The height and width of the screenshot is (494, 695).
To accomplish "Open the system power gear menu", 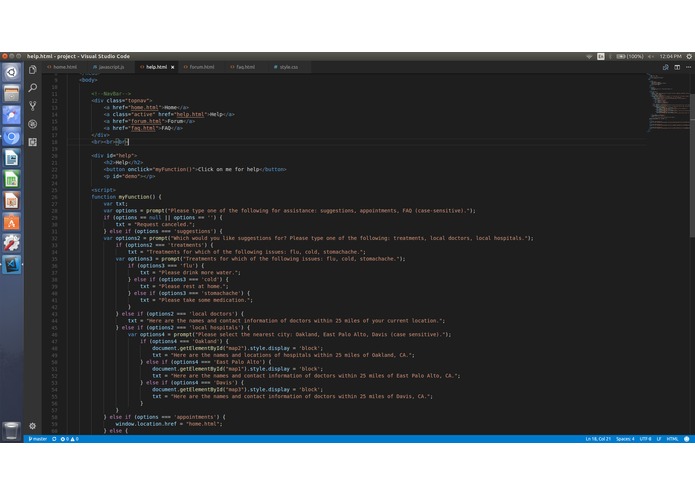I will click(689, 56).
